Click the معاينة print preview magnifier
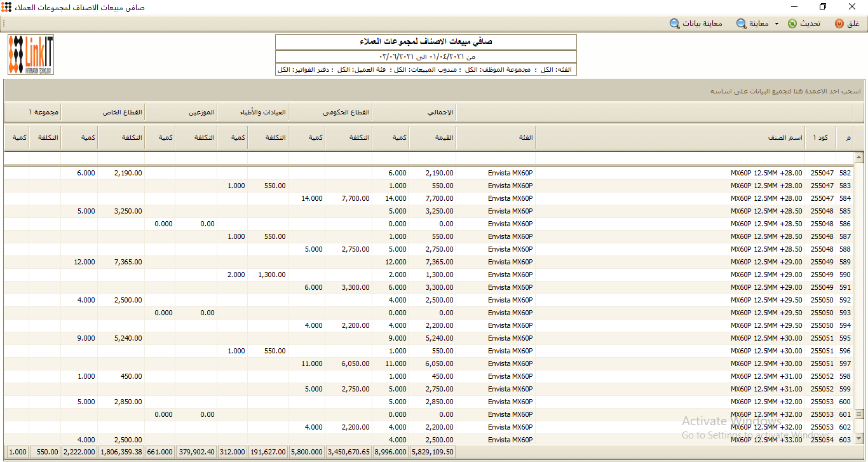868x462 pixels. (742, 24)
